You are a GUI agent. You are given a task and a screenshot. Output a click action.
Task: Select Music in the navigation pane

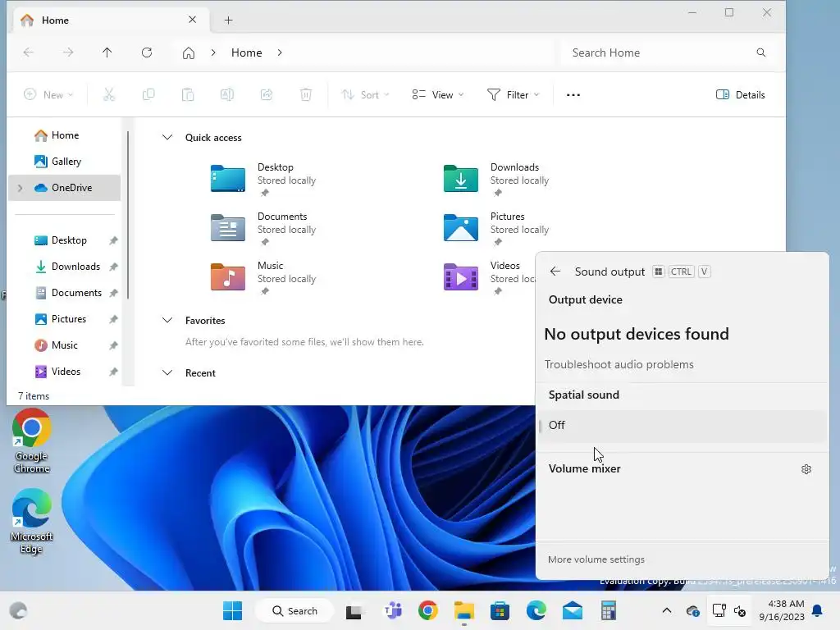pyautogui.click(x=64, y=345)
